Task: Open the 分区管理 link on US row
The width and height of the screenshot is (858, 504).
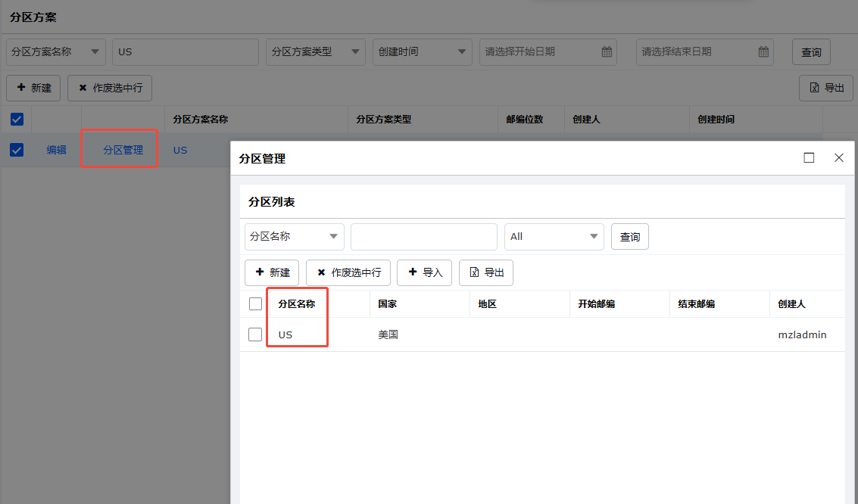Action: (x=123, y=150)
